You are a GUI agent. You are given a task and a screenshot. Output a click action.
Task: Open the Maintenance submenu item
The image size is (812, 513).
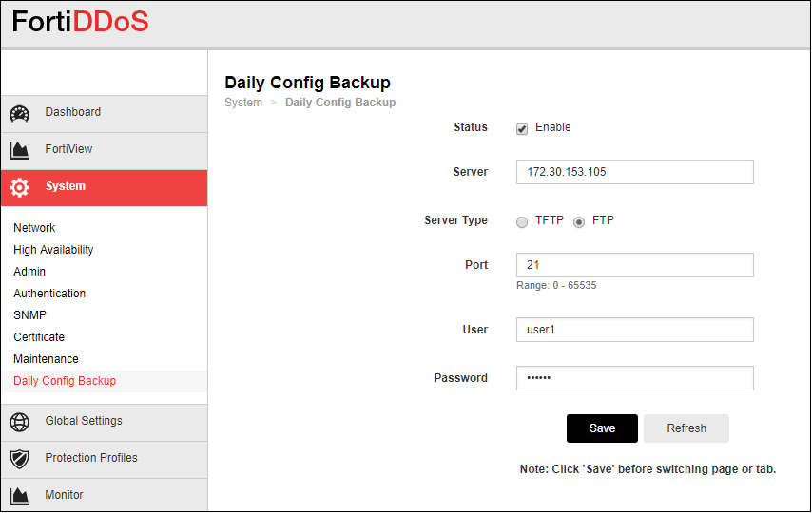46,359
